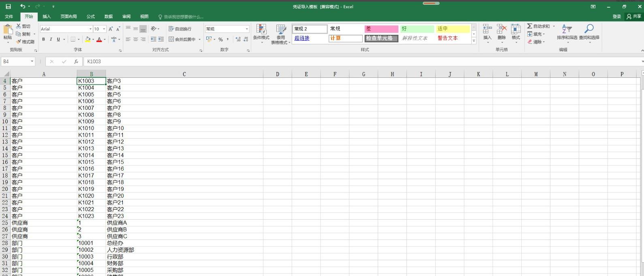Image resolution: width=644 pixels, height=276 pixels.
Task: Apply the 警告文本 cell style
Action: point(453,38)
